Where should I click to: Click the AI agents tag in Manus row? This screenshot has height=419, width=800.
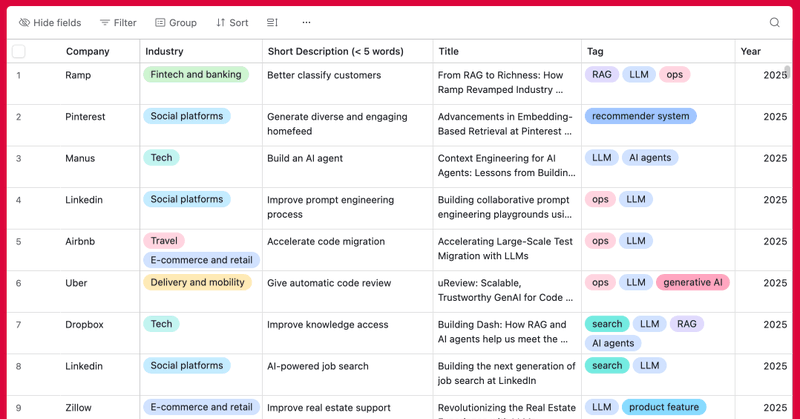tap(650, 158)
